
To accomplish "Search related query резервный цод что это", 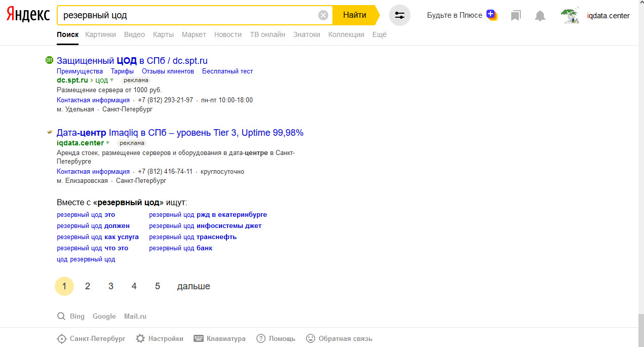I will [92, 248].
